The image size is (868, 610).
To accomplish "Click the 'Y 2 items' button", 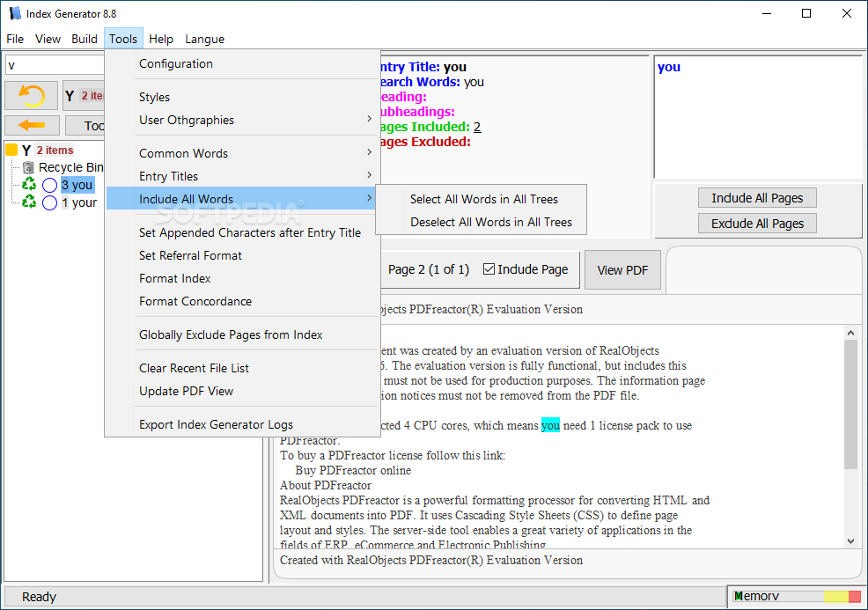I will [84, 96].
